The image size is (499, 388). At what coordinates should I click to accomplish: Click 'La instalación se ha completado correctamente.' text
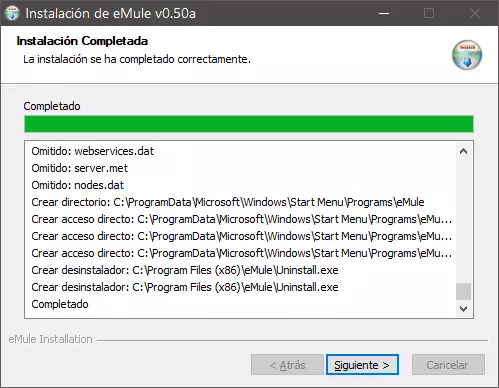[137, 59]
